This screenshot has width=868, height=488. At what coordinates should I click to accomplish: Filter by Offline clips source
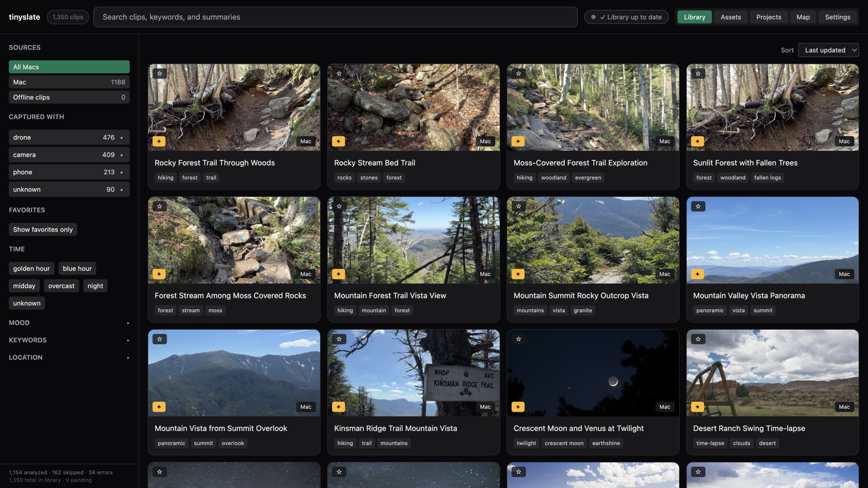tap(69, 97)
